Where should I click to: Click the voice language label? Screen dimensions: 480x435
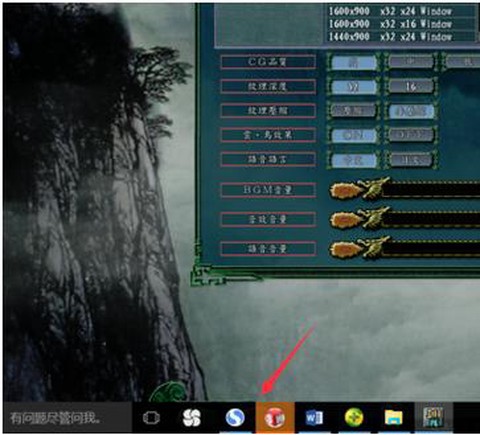(x=268, y=160)
